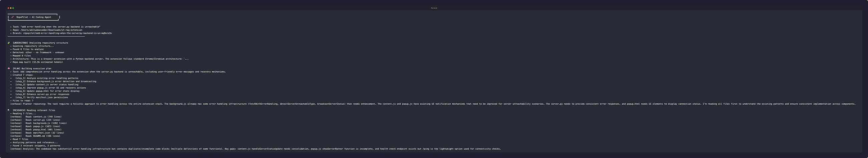The width and height of the screenshot is (868, 158).
Task: Click the 'Analyzing patterns and relevance...' line
Action: click(34, 143)
